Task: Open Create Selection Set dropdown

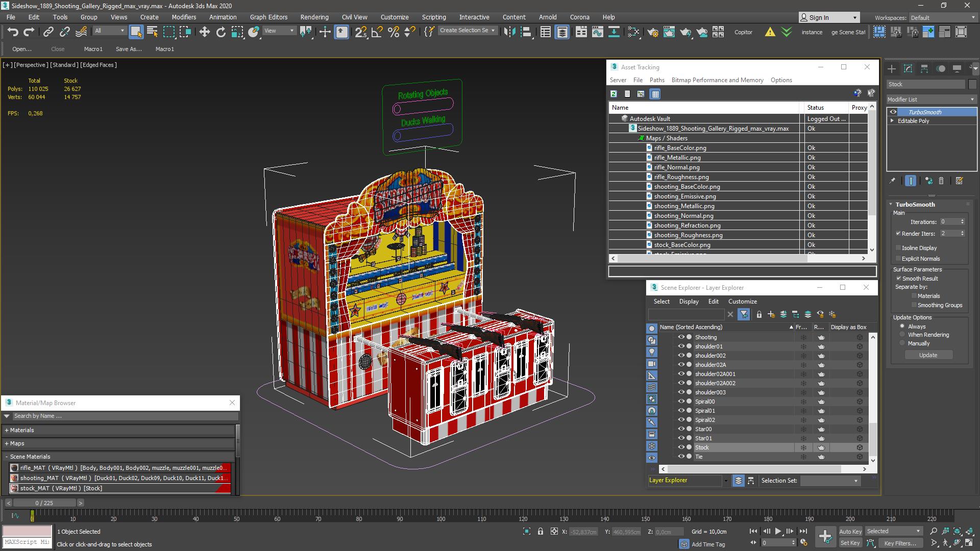Action: [x=467, y=31]
